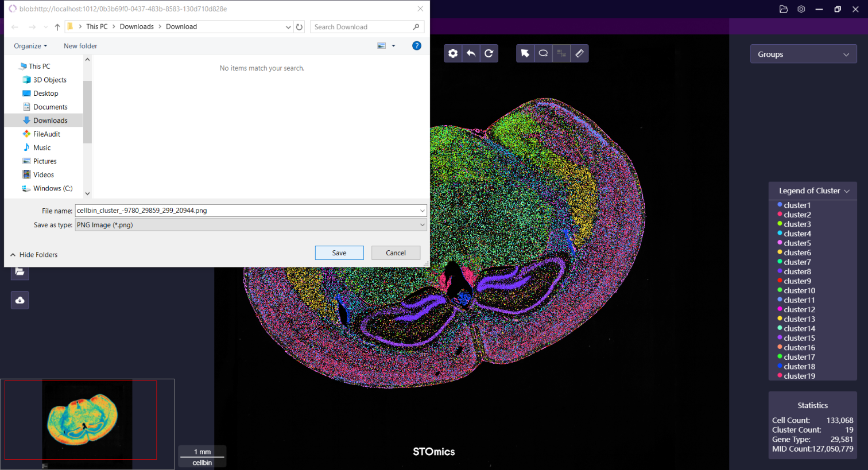Select the lasso selection tool
This screenshot has width=868, height=470.
(543, 53)
